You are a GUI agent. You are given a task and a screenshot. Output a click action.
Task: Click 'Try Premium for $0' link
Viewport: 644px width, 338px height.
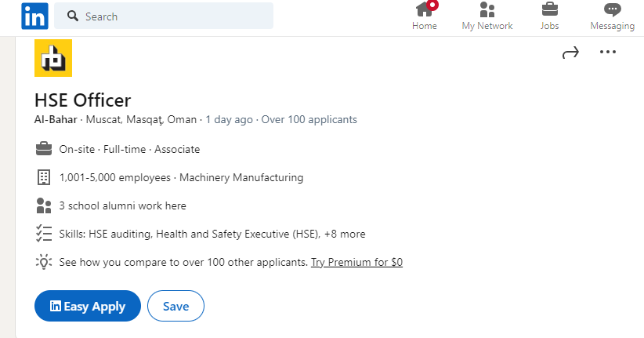(x=356, y=263)
